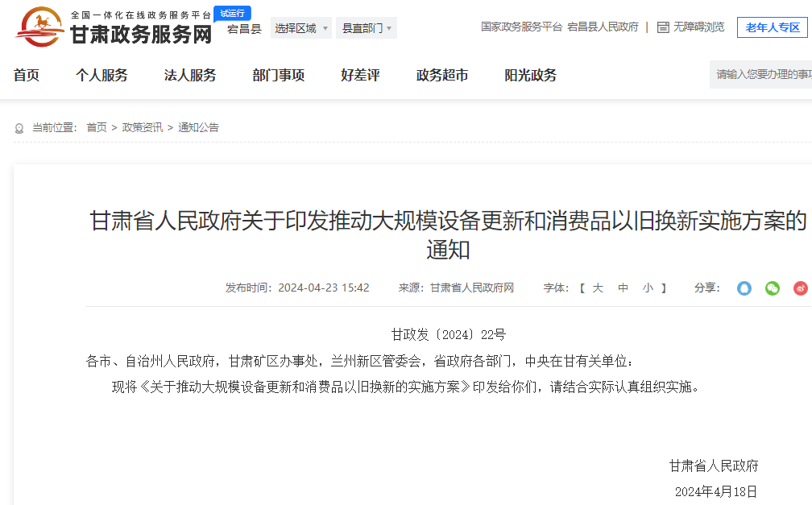Open the 个人服务 navigation menu

pos(101,76)
